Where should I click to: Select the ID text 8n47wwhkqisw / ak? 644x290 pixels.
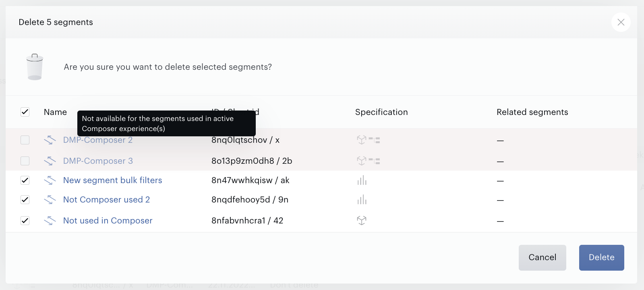click(250, 180)
